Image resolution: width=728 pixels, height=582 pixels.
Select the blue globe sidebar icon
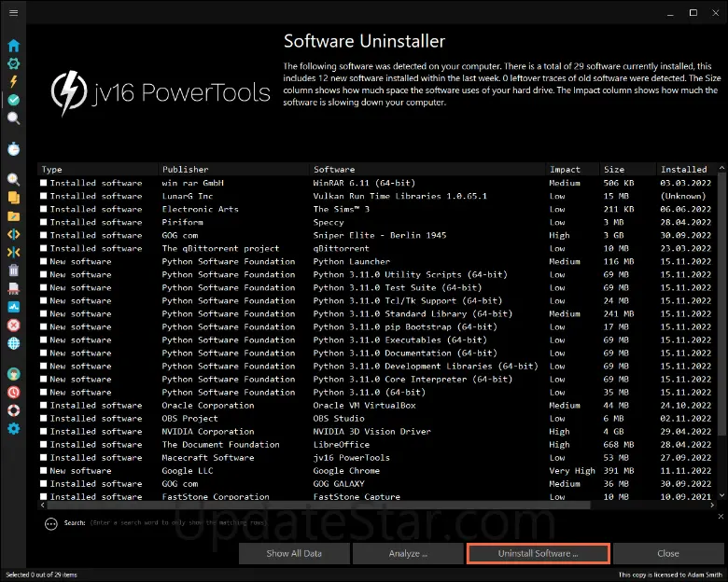pyautogui.click(x=13, y=343)
